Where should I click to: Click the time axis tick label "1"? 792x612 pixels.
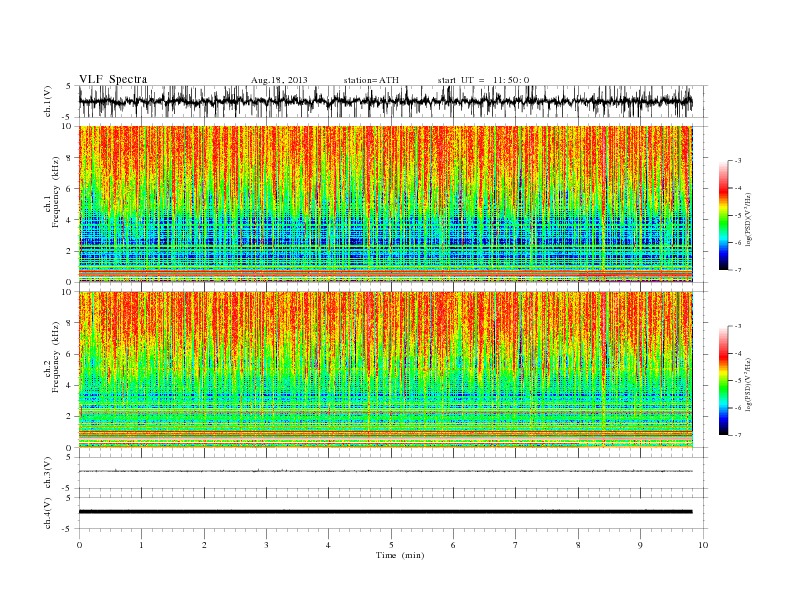(141, 545)
